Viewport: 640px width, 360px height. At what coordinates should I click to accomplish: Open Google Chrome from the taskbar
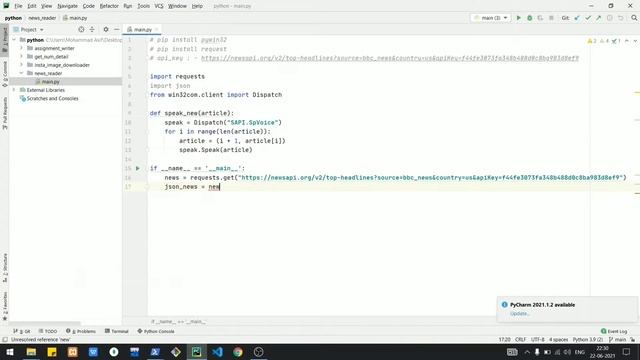point(238,352)
